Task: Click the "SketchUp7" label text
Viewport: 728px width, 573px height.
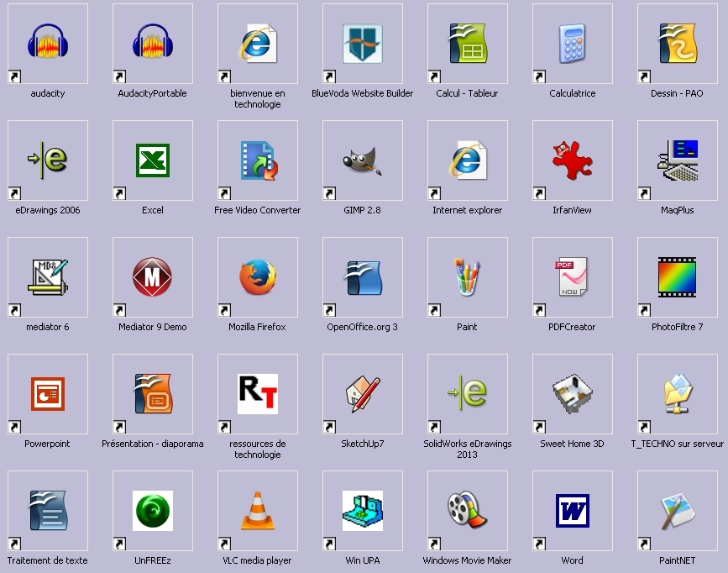Action: click(363, 444)
